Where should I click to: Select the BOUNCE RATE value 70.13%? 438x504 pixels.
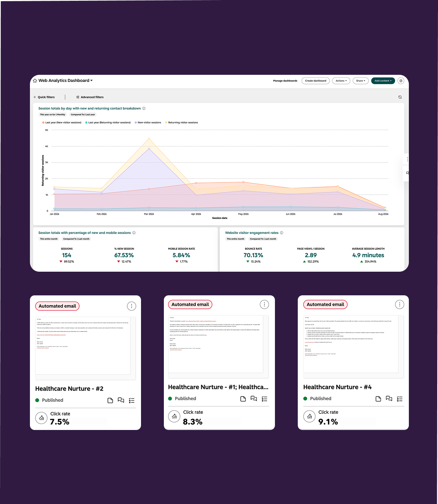(253, 255)
